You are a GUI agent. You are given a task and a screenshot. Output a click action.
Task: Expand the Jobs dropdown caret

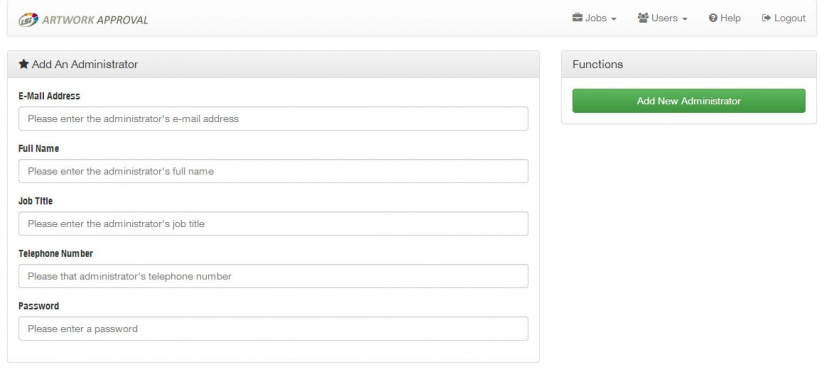click(x=613, y=19)
